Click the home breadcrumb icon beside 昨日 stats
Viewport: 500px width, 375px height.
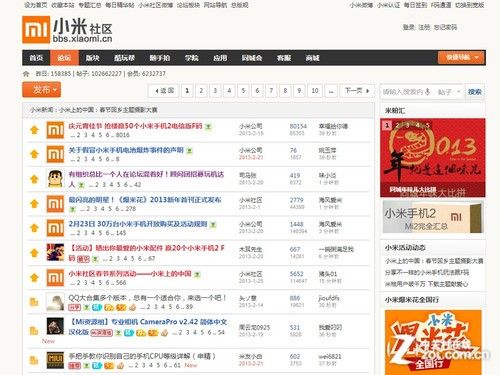26,74
